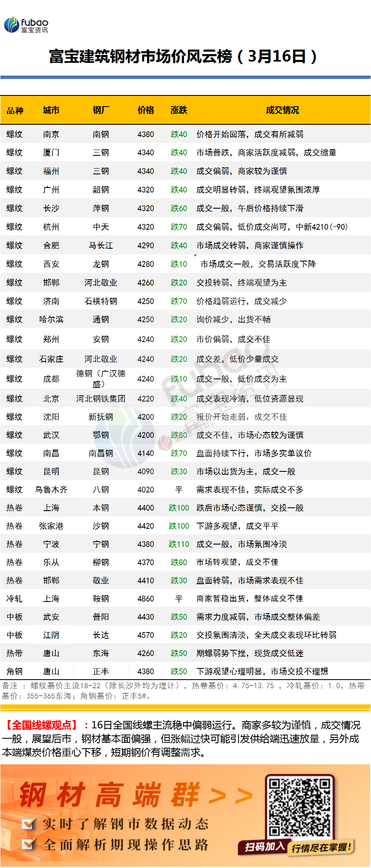Click the 品种 column header
The height and width of the screenshot is (868, 371).
(x=15, y=110)
